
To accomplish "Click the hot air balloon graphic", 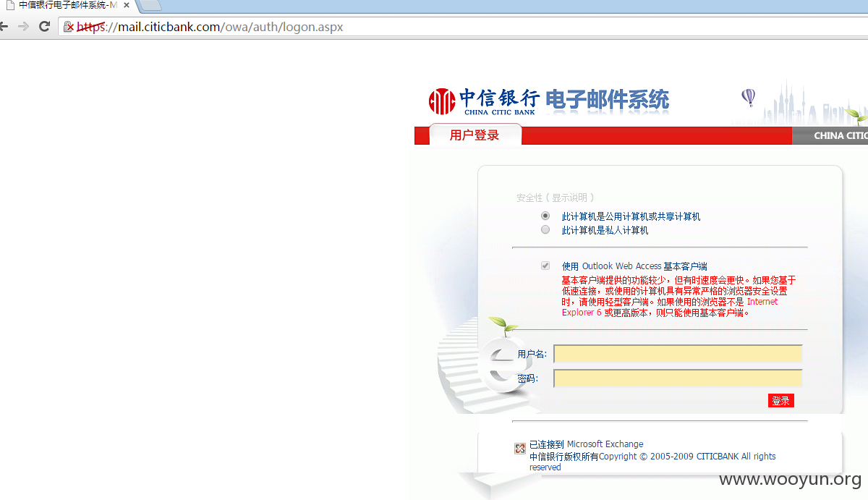I will (x=749, y=98).
